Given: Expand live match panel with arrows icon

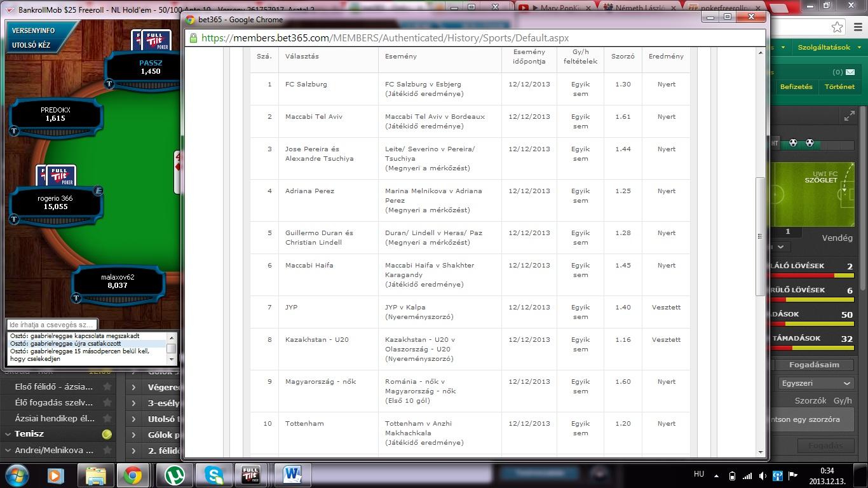Looking at the screenshot, I should click(850, 116).
